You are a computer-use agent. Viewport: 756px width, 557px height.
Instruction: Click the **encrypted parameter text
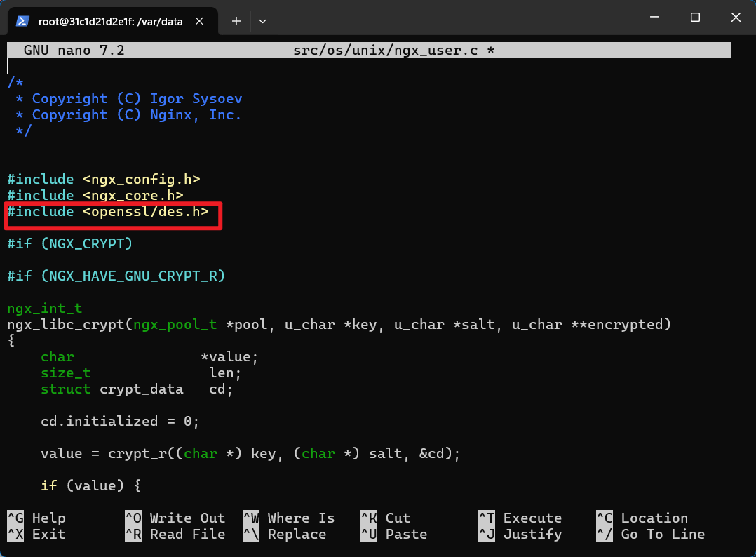[616, 325]
